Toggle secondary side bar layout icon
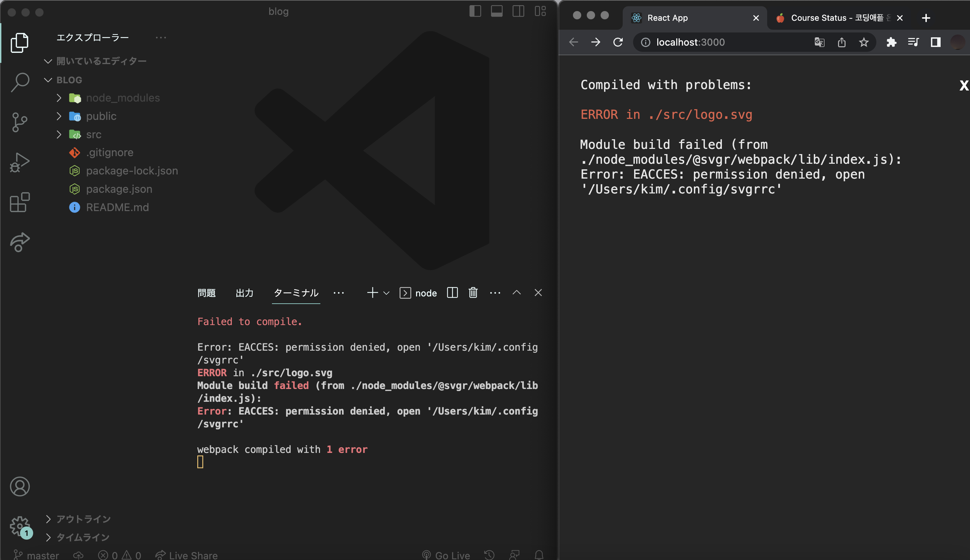 (518, 11)
